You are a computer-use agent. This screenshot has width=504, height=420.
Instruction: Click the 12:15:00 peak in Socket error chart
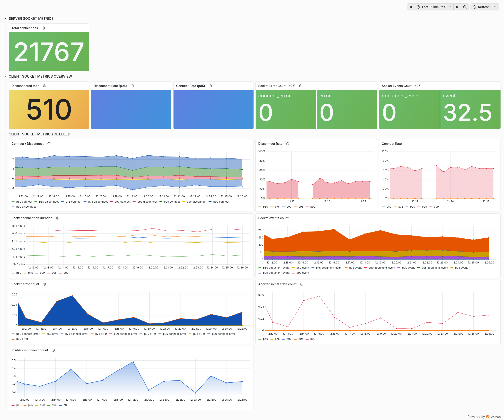(x=72, y=296)
